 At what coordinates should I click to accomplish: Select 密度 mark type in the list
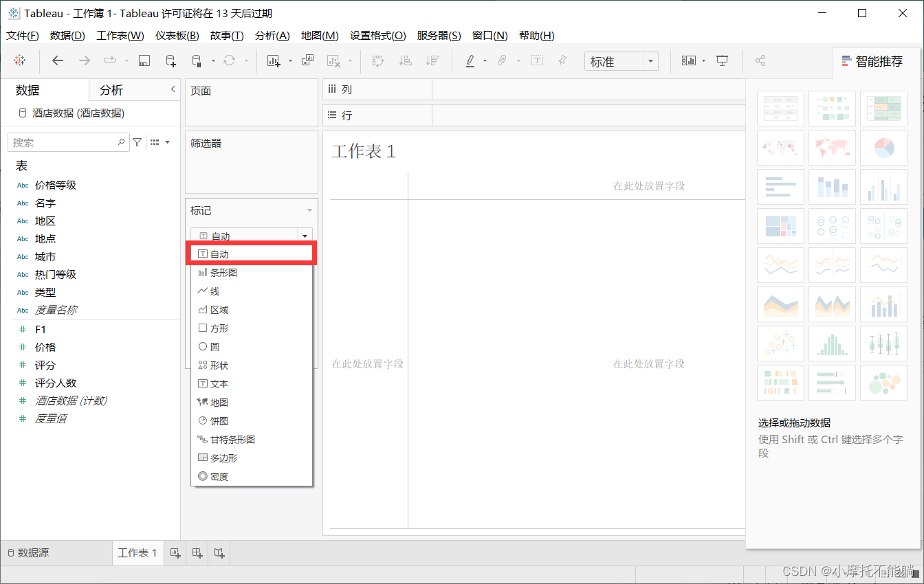(x=252, y=477)
